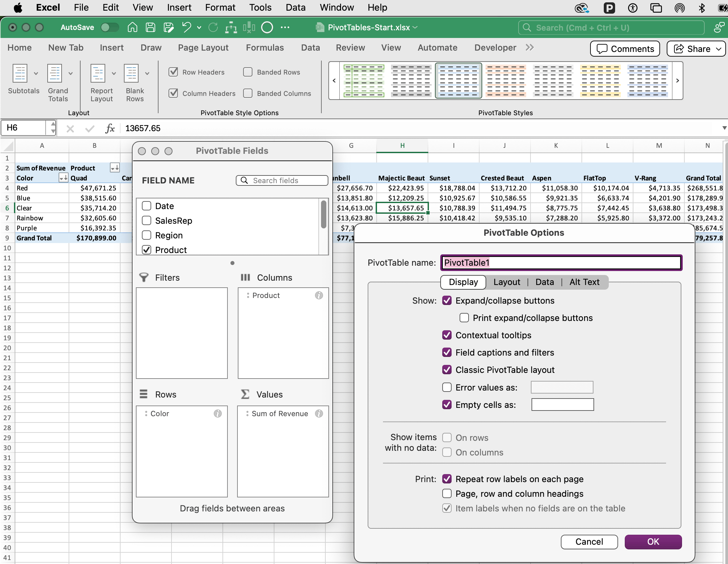
Task: Open Alt Text tab in PivotTable Options
Action: click(x=584, y=282)
